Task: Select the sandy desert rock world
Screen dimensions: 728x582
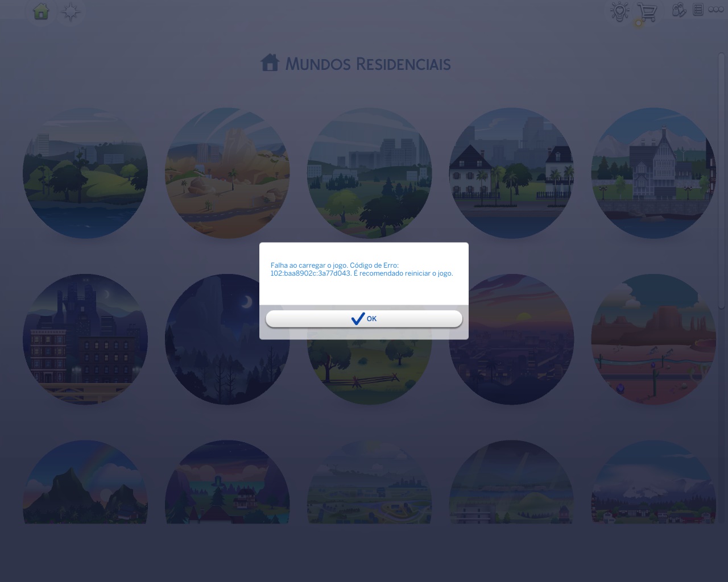Action: click(x=227, y=173)
